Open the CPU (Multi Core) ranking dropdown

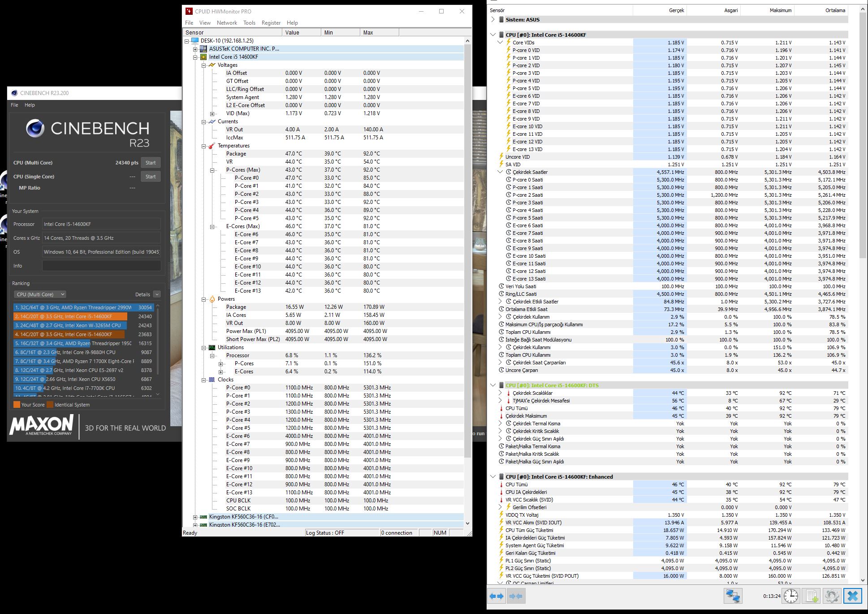pyautogui.click(x=40, y=294)
